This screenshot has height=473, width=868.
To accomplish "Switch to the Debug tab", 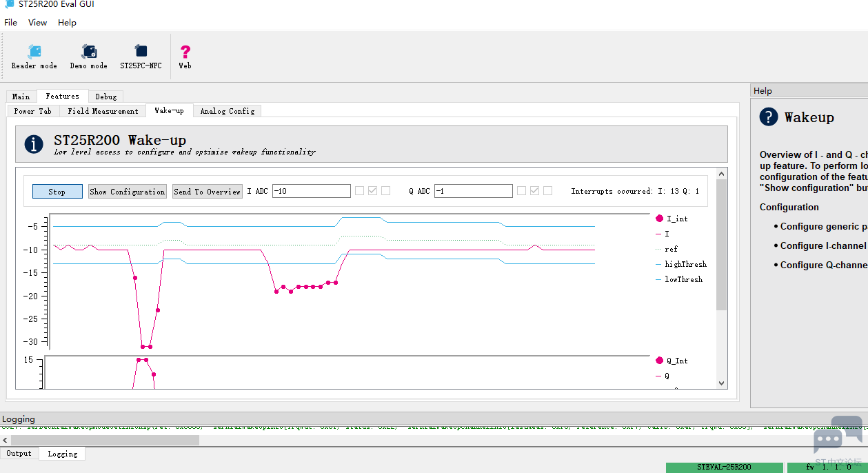I will 106,97.
